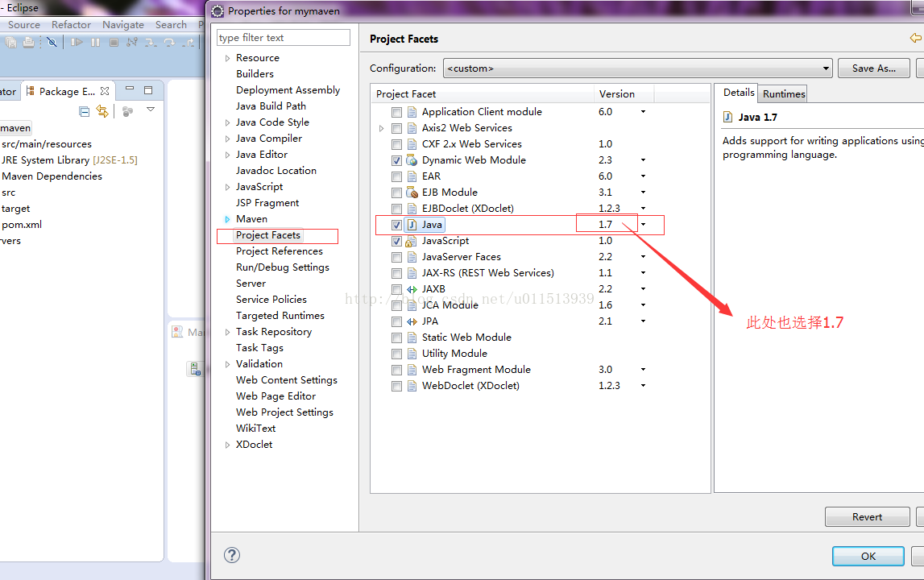Click the JPA facet icon
Image resolution: width=924 pixels, height=580 pixels.
[412, 321]
